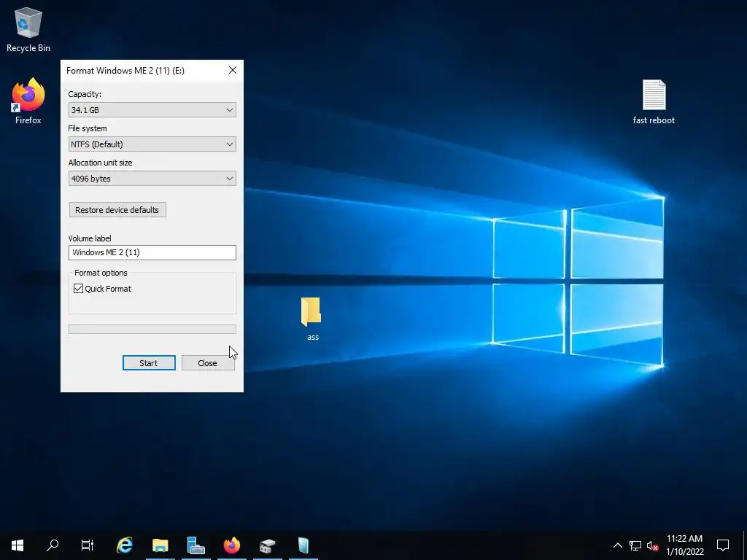Image resolution: width=747 pixels, height=560 pixels.
Task: Click the Start button in Format dialog
Action: pyautogui.click(x=149, y=363)
